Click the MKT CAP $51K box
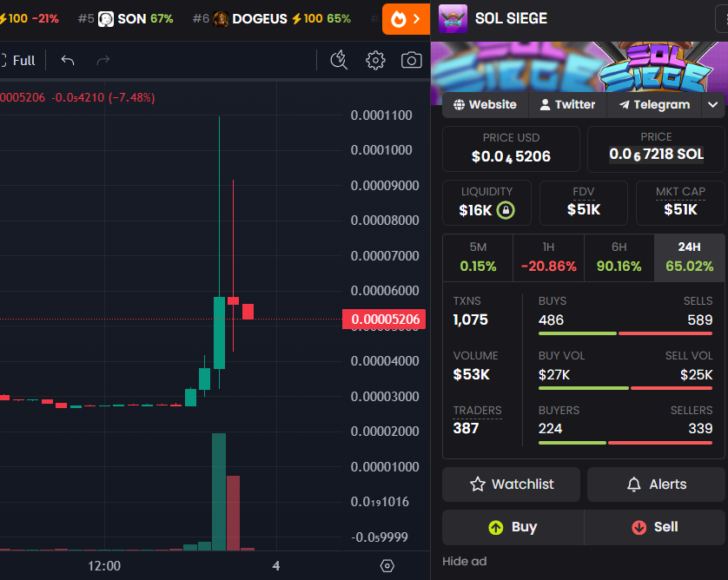This screenshot has width=728, height=580. coord(680,203)
